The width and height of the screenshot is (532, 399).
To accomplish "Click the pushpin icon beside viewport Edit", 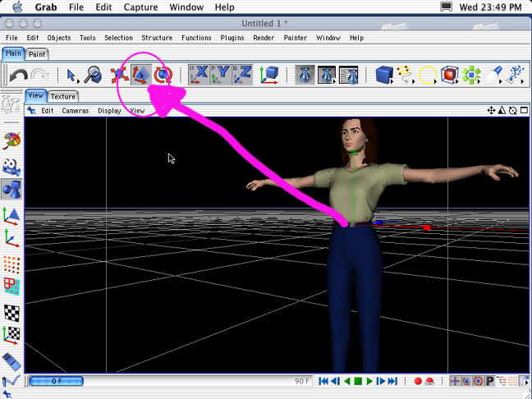I will tap(31, 111).
